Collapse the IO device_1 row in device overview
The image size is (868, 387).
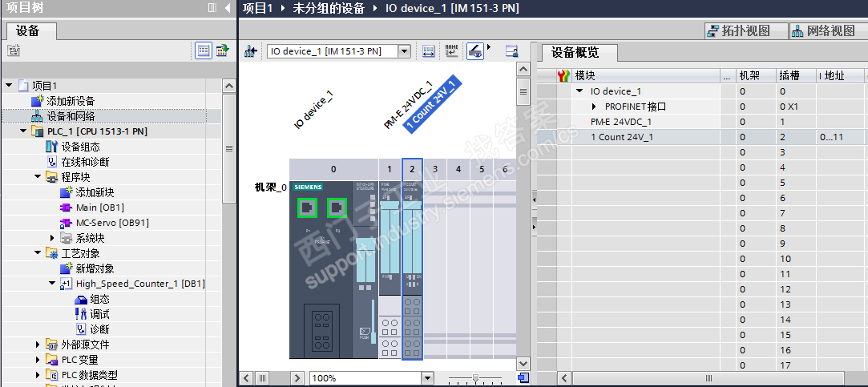pos(579,91)
